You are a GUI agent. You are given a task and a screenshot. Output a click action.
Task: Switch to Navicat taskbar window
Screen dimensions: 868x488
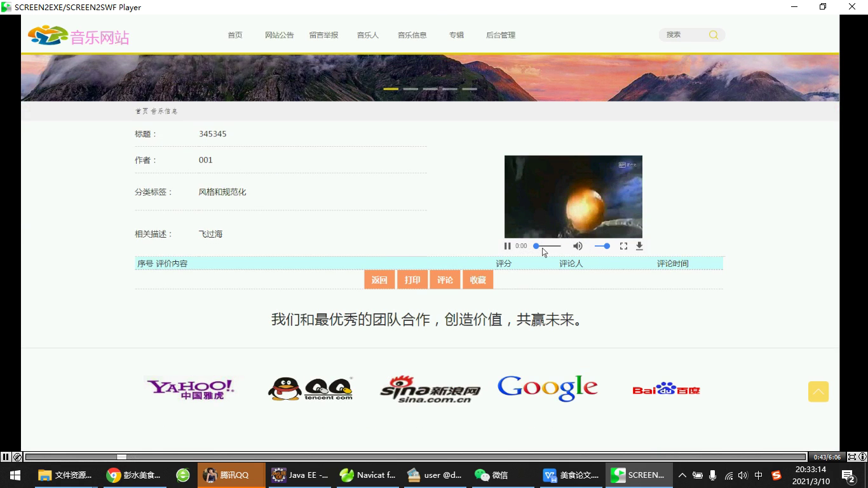click(x=368, y=475)
